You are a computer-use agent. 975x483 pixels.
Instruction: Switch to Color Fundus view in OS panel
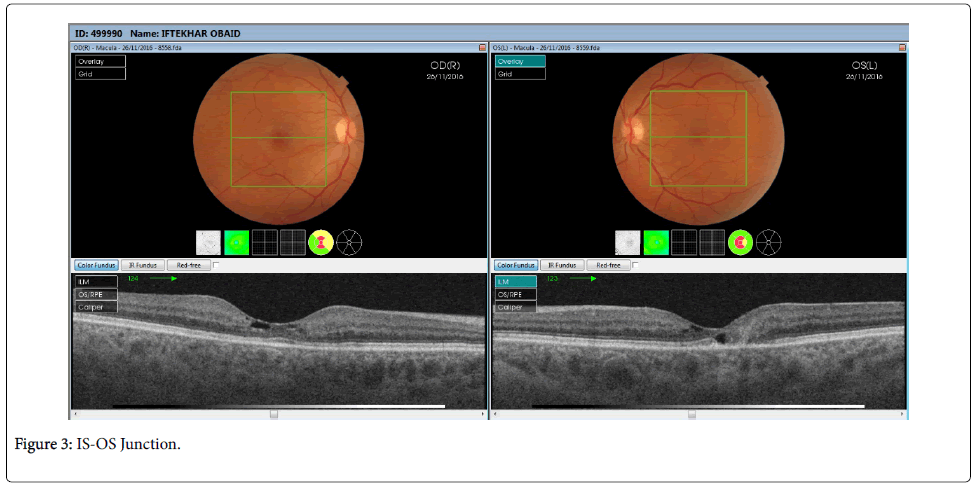[x=516, y=266]
